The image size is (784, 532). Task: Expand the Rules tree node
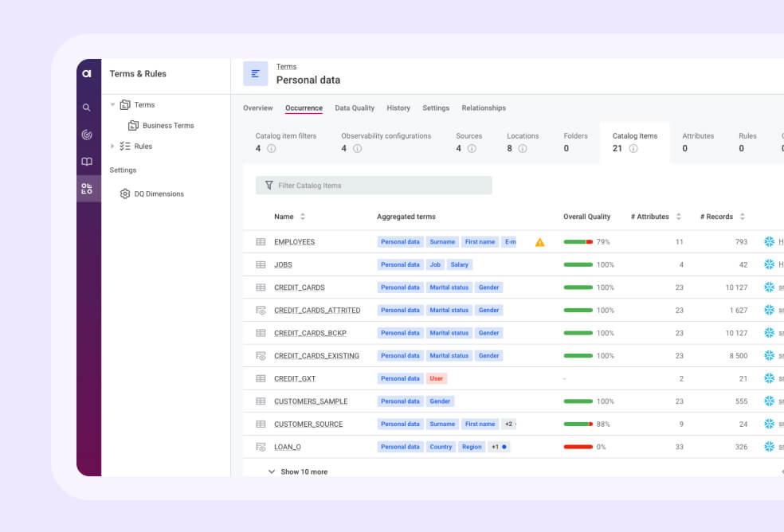tap(112, 147)
